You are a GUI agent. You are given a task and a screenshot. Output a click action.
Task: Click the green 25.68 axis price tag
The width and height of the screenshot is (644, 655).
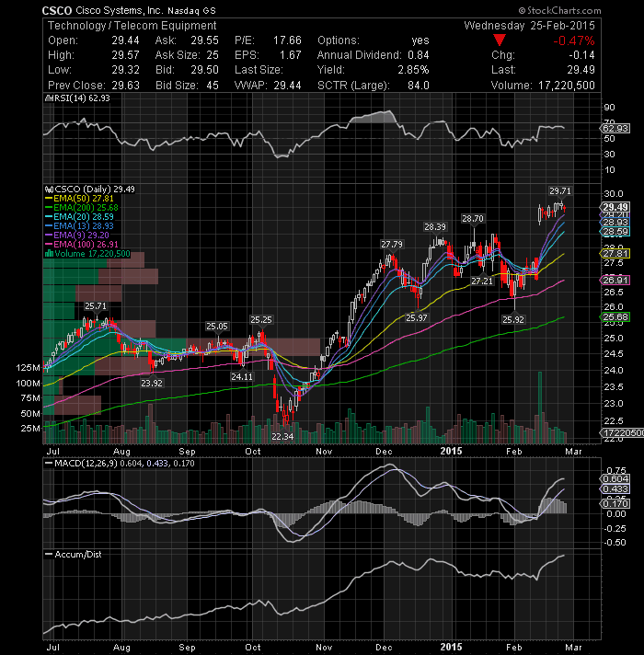pyautogui.click(x=615, y=317)
